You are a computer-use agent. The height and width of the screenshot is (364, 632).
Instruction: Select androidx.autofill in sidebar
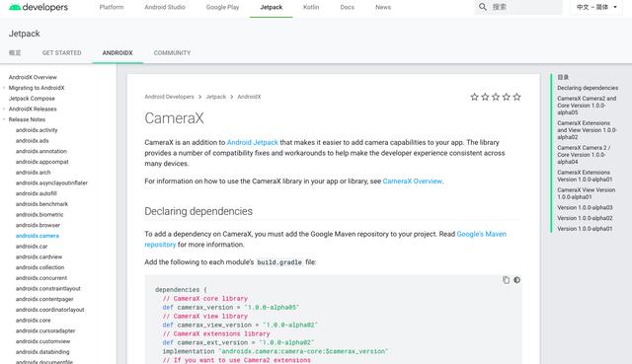pyautogui.click(x=37, y=193)
